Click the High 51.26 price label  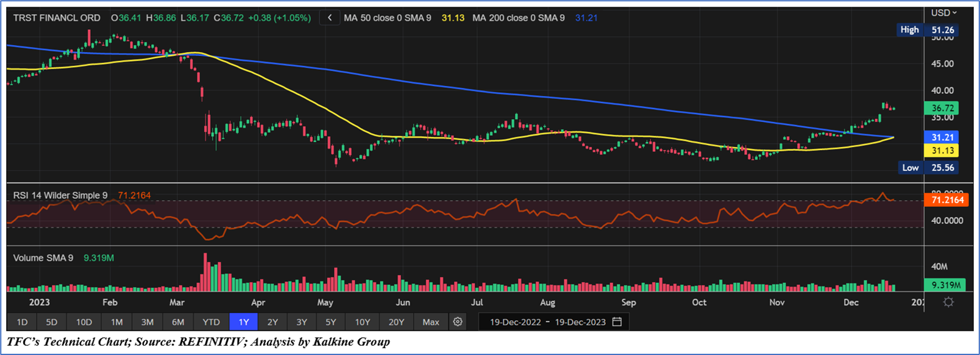pos(928,30)
